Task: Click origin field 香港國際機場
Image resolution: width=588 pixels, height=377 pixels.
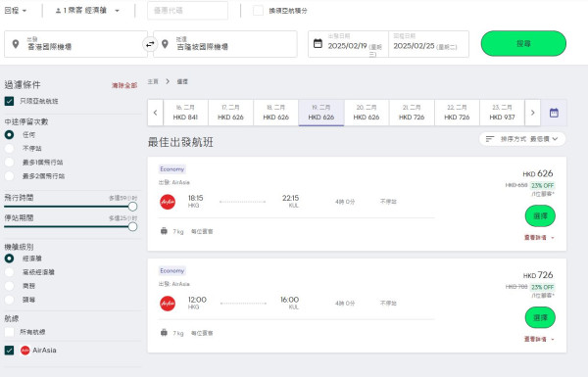Action: (x=75, y=44)
